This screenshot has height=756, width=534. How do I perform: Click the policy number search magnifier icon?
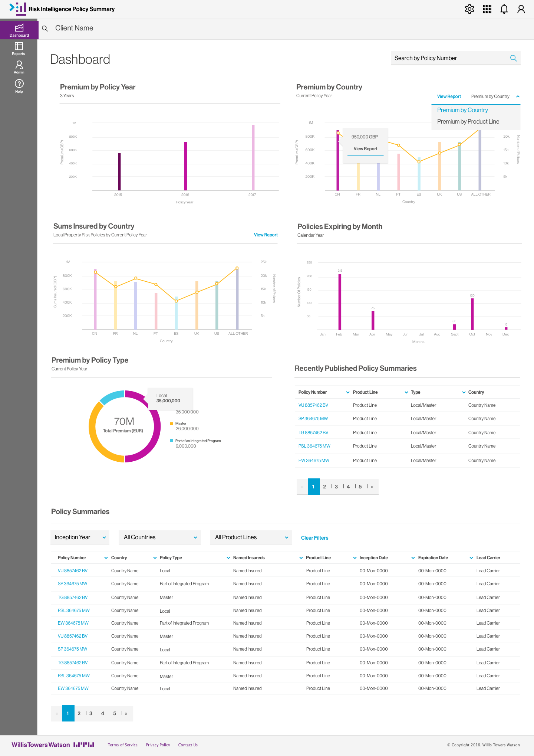click(x=514, y=58)
